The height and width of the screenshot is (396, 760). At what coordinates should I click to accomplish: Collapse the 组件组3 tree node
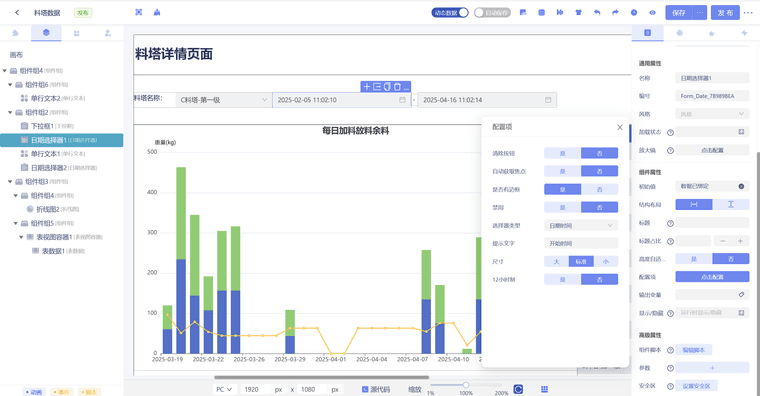pyautogui.click(x=10, y=182)
